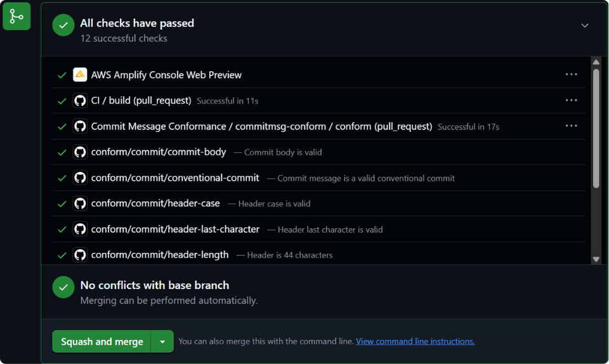This screenshot has width=609, height=364.
Task: Click the '12 successful checks' text
Action: (124, 39)
